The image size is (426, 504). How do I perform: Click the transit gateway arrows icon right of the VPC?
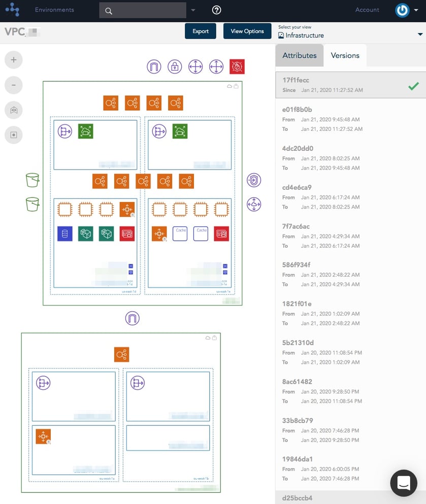pyautogui.click(x=254, y=204)
